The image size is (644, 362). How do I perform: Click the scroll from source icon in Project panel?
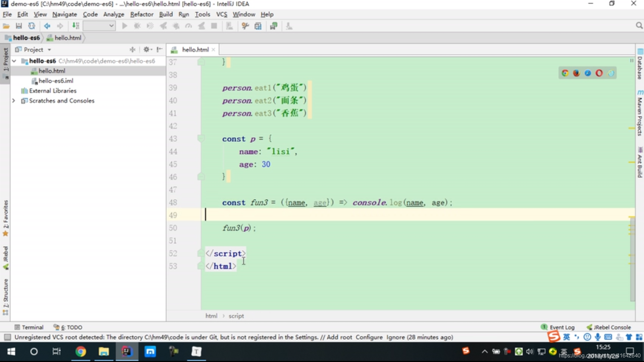click(132, 50)
